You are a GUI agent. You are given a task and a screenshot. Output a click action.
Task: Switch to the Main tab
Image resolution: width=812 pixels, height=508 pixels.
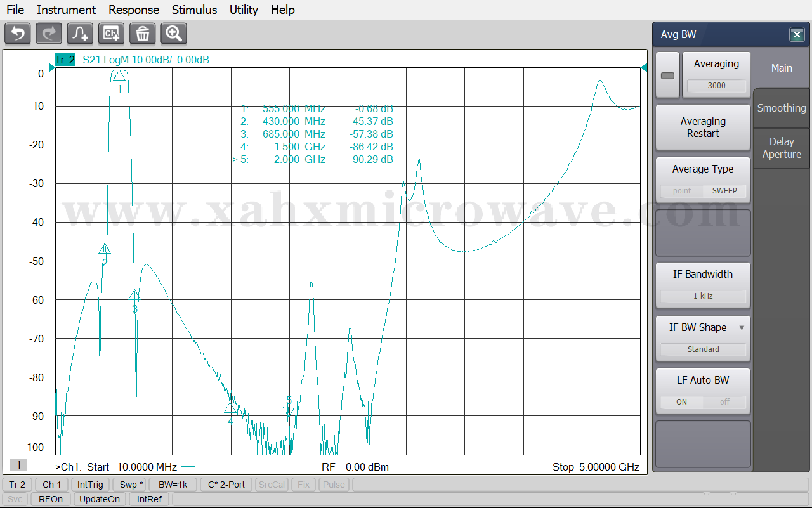coord(782,68)
